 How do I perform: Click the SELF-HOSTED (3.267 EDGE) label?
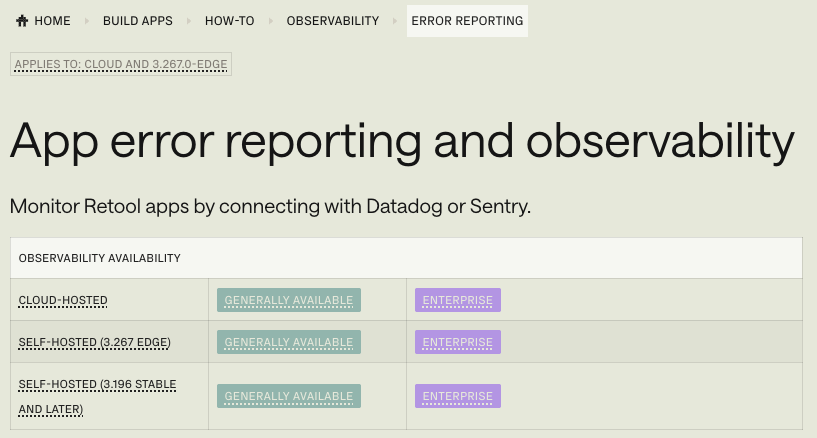(95, 342)
